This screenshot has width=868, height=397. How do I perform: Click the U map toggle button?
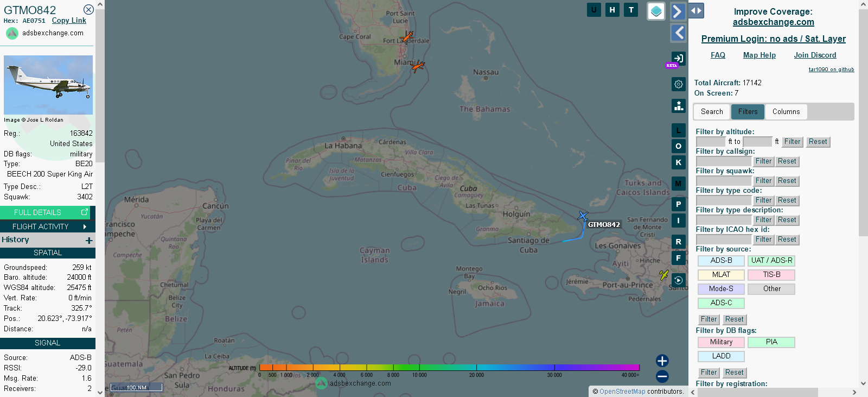pos(594,10)
